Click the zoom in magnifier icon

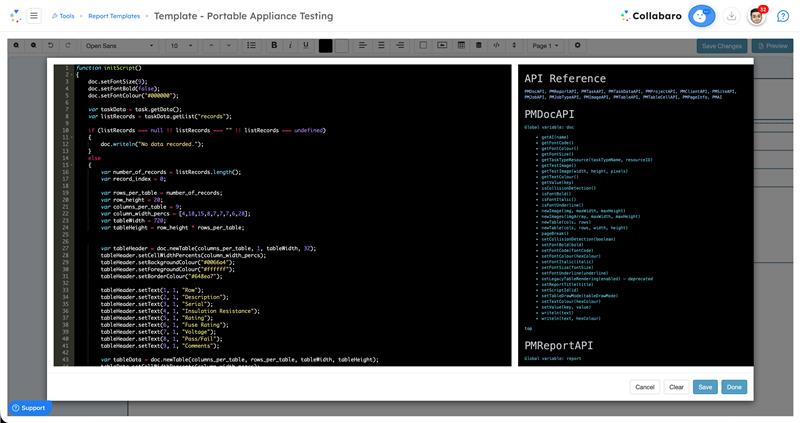(x=34, y=45)
